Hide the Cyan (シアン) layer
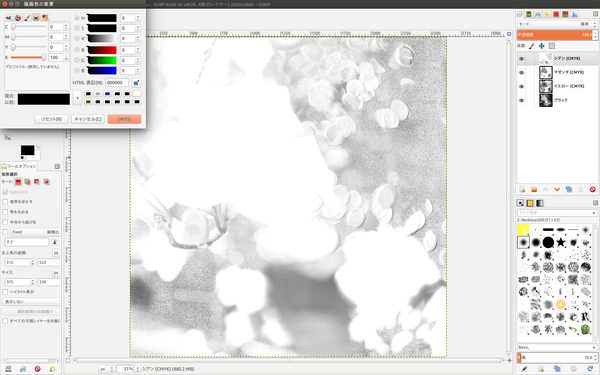Viewport: 600px width, 375px height. click(x=521, y=59)
